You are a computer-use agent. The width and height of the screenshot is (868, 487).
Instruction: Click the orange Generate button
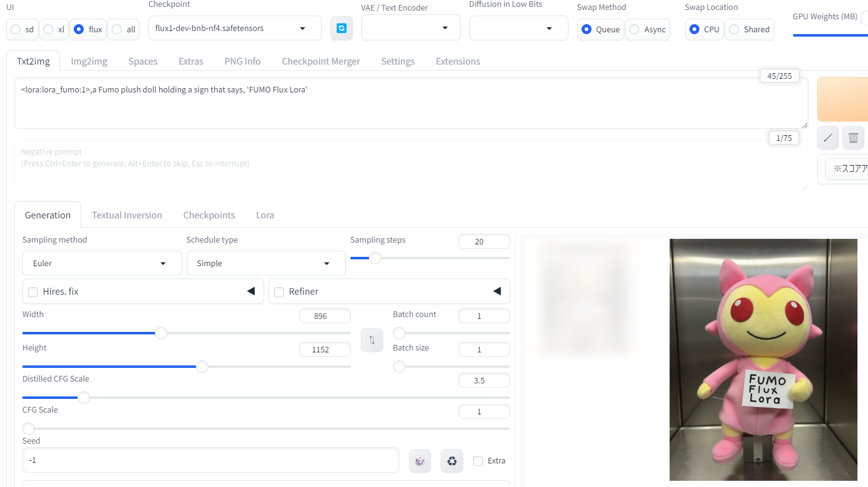click(x=843, y=99)
